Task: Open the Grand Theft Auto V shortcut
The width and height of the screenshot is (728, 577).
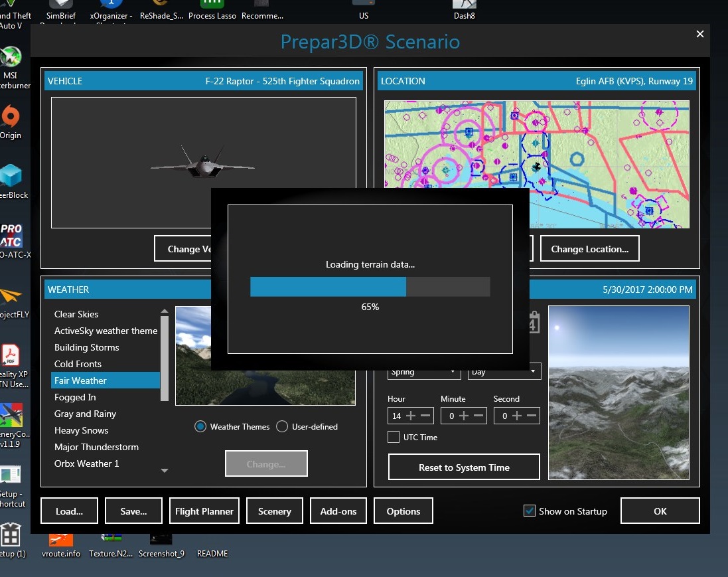Action: [x=13, y=16]
